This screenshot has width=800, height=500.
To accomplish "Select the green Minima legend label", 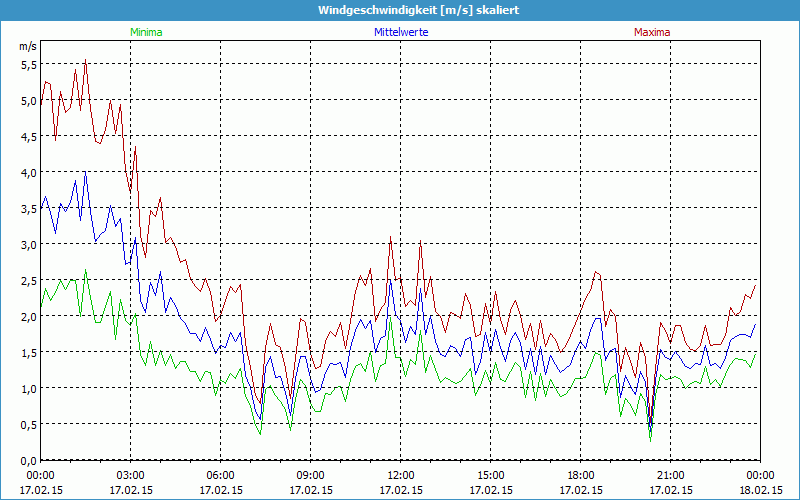I will tap(146, 32).
